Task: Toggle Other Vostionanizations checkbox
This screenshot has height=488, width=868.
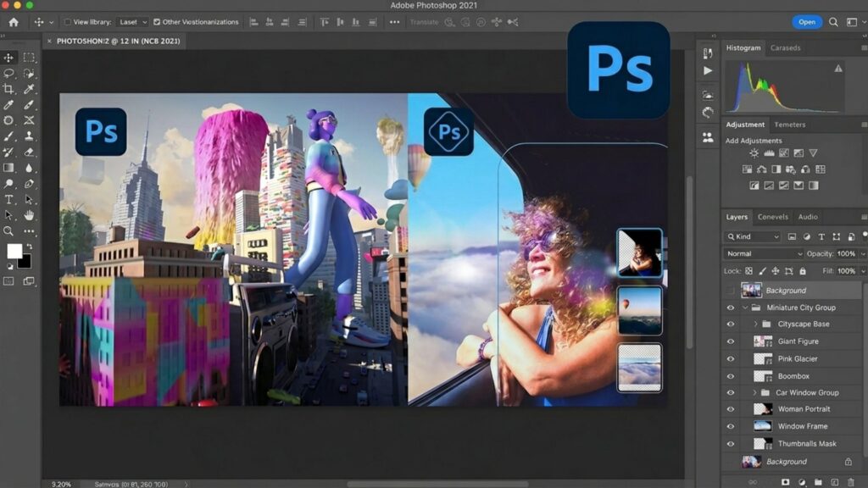Action: tap(157, 22)
